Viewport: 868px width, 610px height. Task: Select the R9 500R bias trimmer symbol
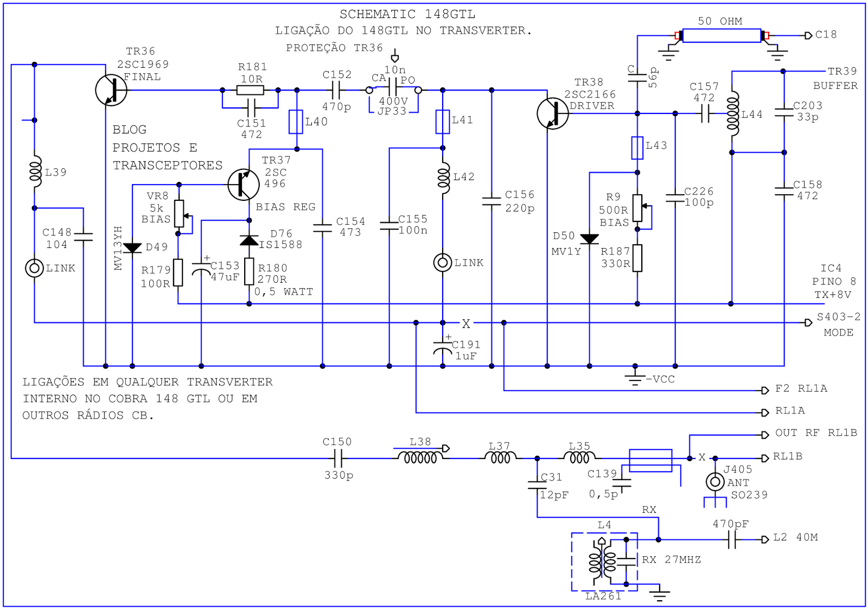(x=641, y=208)
